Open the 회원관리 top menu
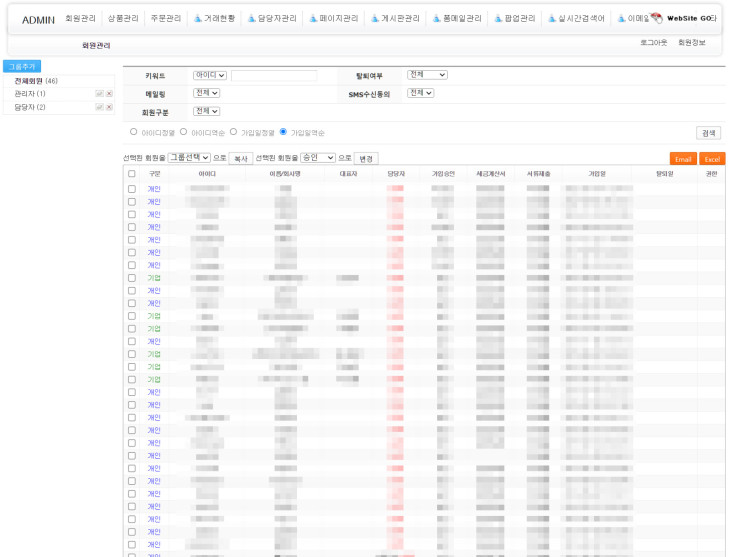Viewport: 730px width, 557px height. click(x=80, y=18)
